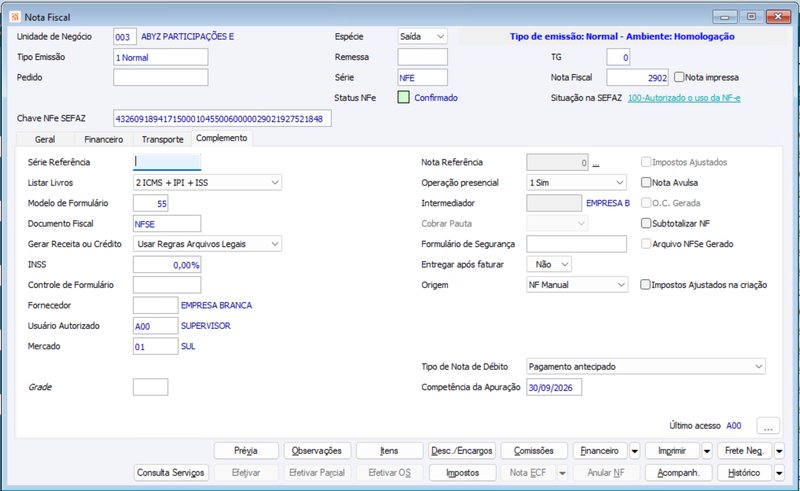Select the Complemento tab

click(x=221, y=138)
